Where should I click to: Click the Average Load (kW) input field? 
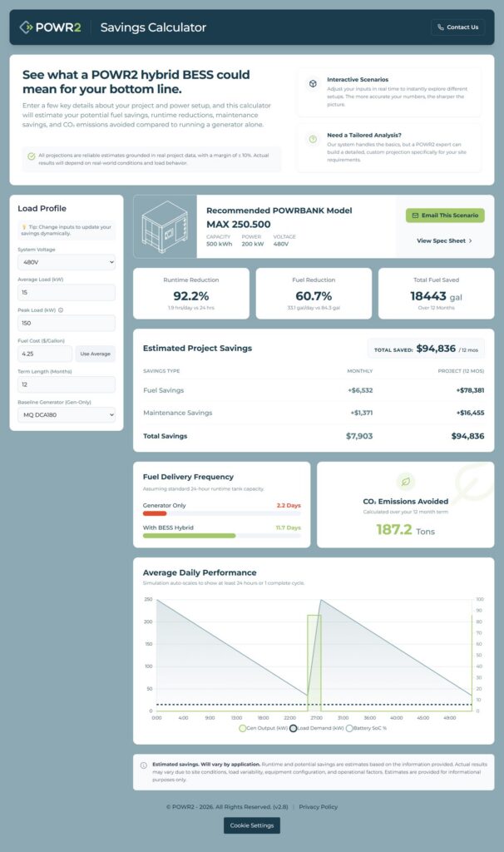click(67, 292)
